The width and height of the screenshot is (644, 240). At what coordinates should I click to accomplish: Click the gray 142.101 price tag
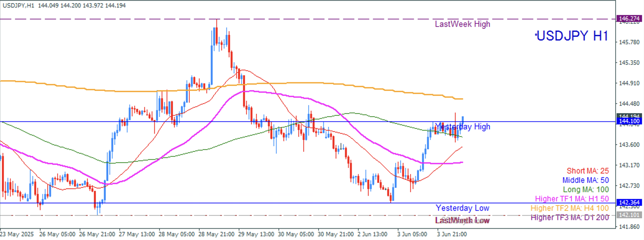pos(629,215)
